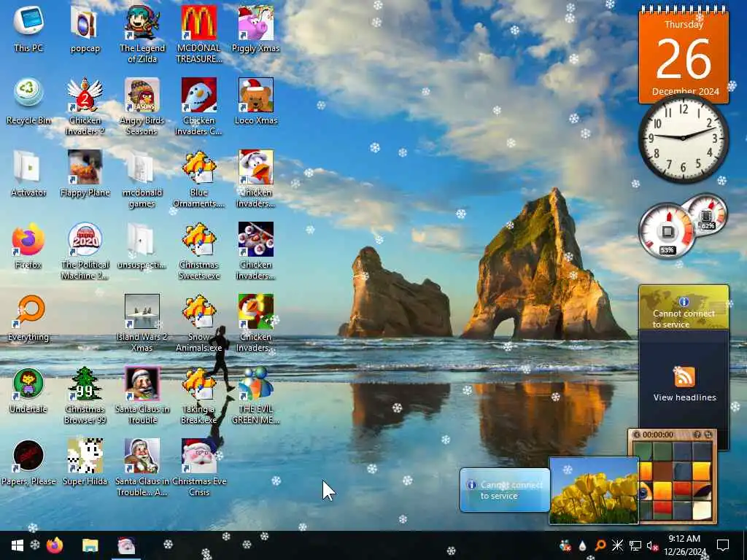Select the Chicken Invaders 2 shortcut

(x=85, y=106)
